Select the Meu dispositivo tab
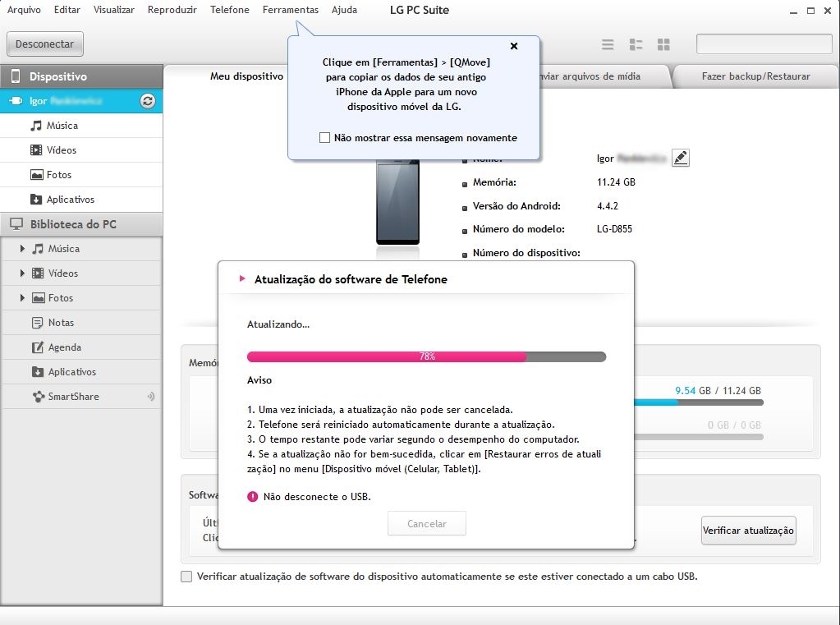Viewport: 840px width, 625px height. click(x=246, y=76)
